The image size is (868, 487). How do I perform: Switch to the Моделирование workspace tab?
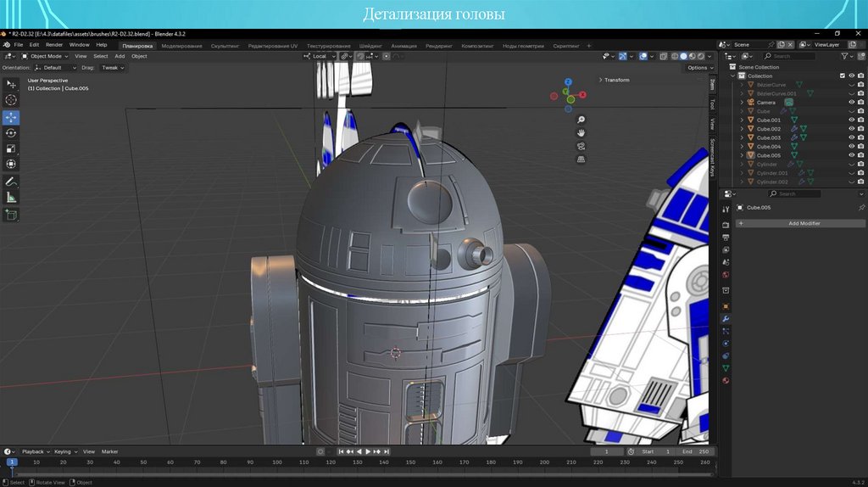pyautogui.click(x=181, y=45)
